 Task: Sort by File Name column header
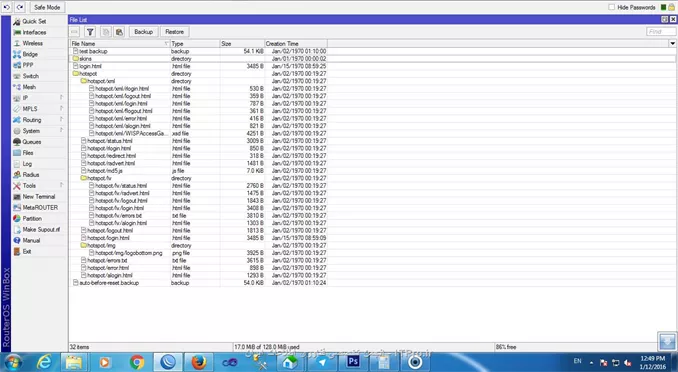(x=120, y=44)
